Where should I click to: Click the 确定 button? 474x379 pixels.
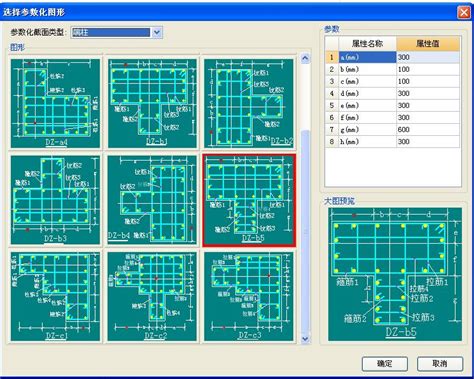point(385,364)
